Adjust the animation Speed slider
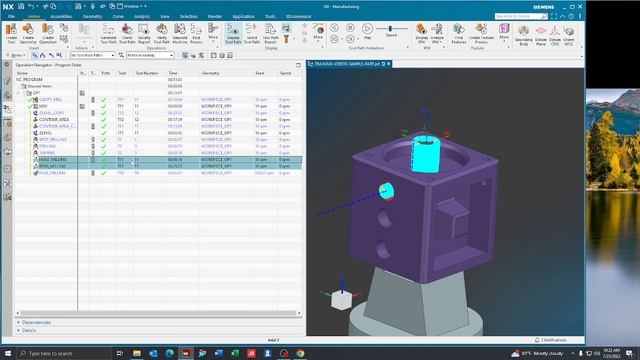This screenshot has width=640, height=360. pyautogui.click(x=391, y=29)
